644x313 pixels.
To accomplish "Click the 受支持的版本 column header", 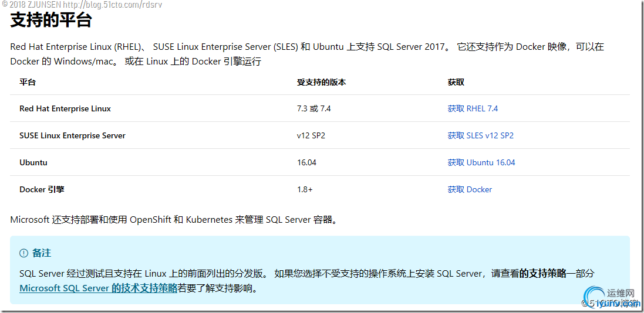I will tap(321, 82).
